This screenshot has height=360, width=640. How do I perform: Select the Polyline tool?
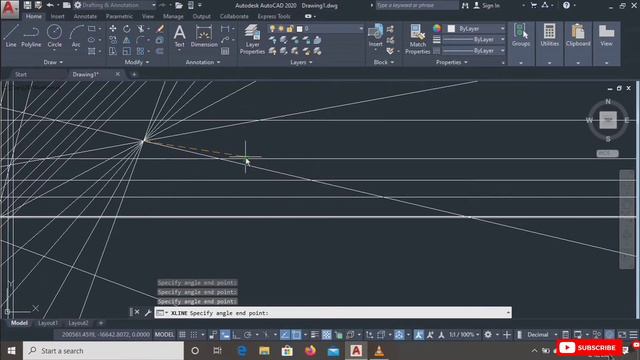[x=31, y=36]
